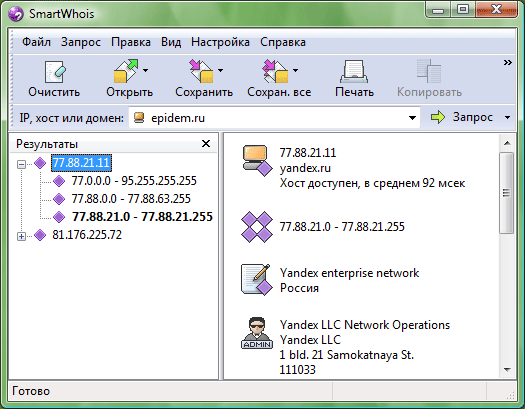This screenshot has width=525, height=409.
Task: Click the Открыть (Open) toolbar icon
Action: (x=126, y=71)
